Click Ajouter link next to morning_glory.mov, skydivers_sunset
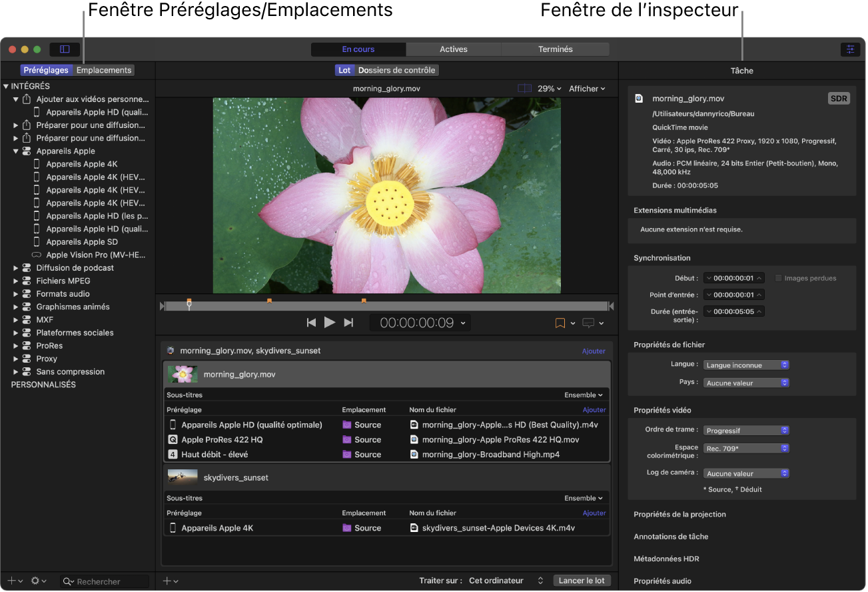This screenshot has width=868, height=592. coord(594,351)
